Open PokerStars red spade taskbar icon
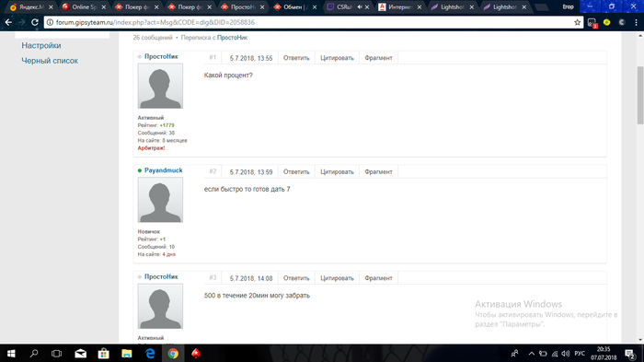The width and height of the screenshot is (644, 362). [x=196, y=354]
